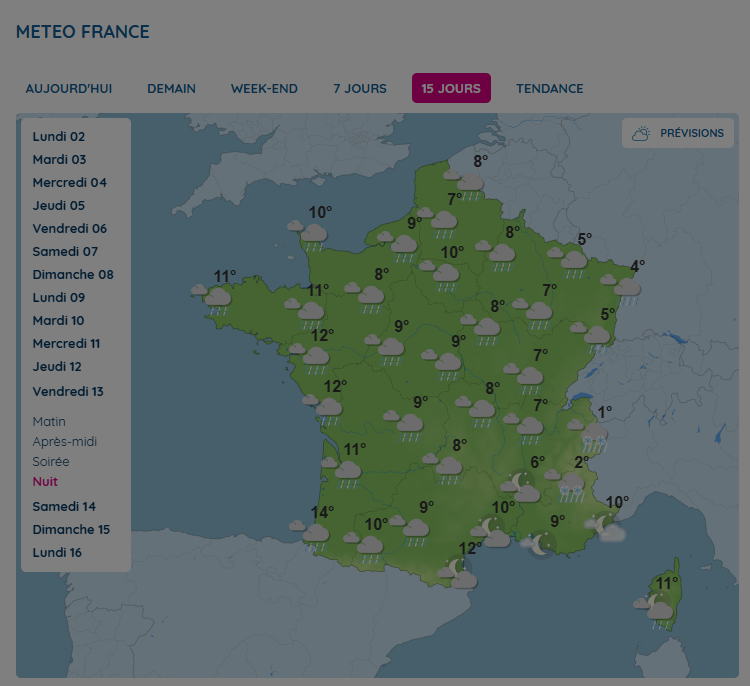Select Mardi 10 in the day list
Screen dimensions: 750x686
tap(58, 320)
